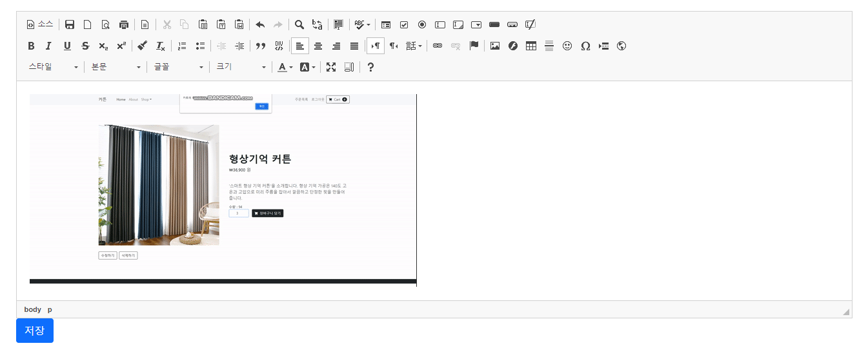Open the Templates icon
Viewport: 868px width, 348px height.
pos(145,24)
